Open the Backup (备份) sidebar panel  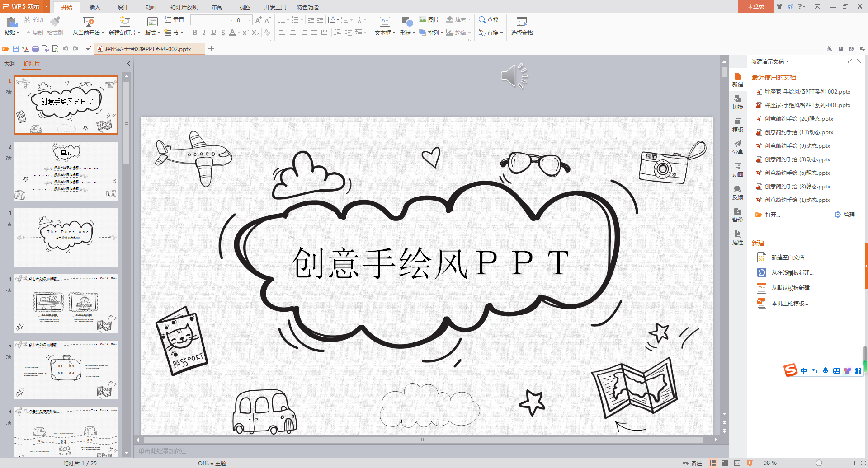(738, 215)
